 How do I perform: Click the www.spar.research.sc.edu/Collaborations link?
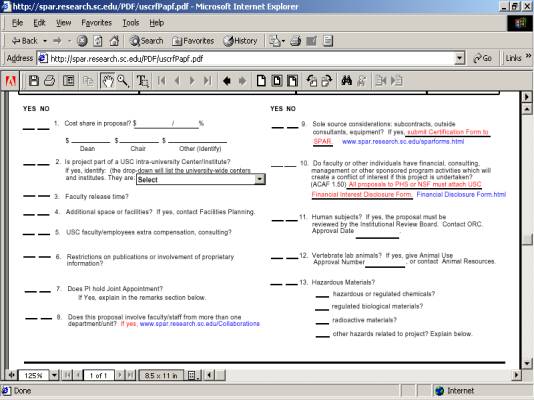point(200,324)
